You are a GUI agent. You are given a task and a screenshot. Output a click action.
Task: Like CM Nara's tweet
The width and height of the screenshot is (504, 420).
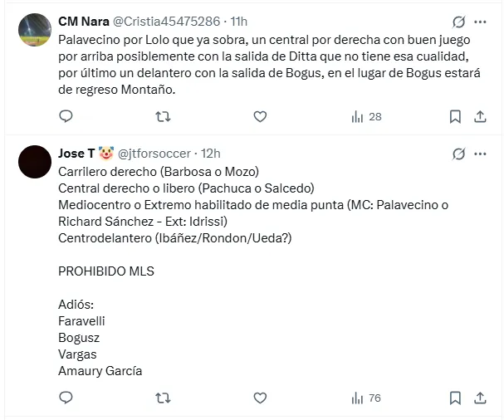(x=260, y=117)
